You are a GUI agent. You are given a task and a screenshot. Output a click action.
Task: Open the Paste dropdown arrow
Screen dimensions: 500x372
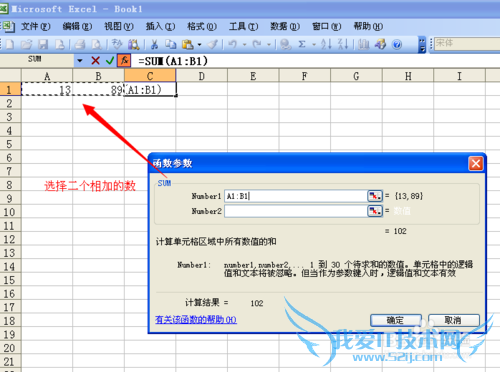tap(199, 44)
